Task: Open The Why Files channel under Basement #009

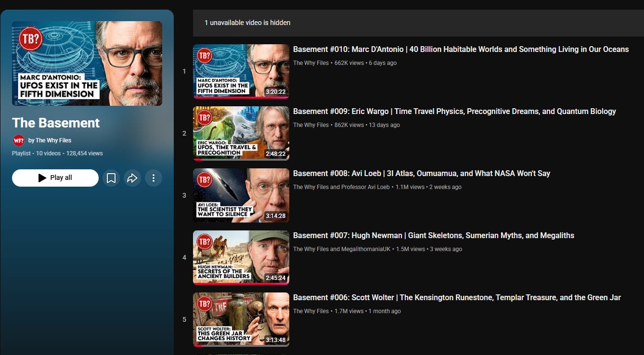Action: pos(311,125)
